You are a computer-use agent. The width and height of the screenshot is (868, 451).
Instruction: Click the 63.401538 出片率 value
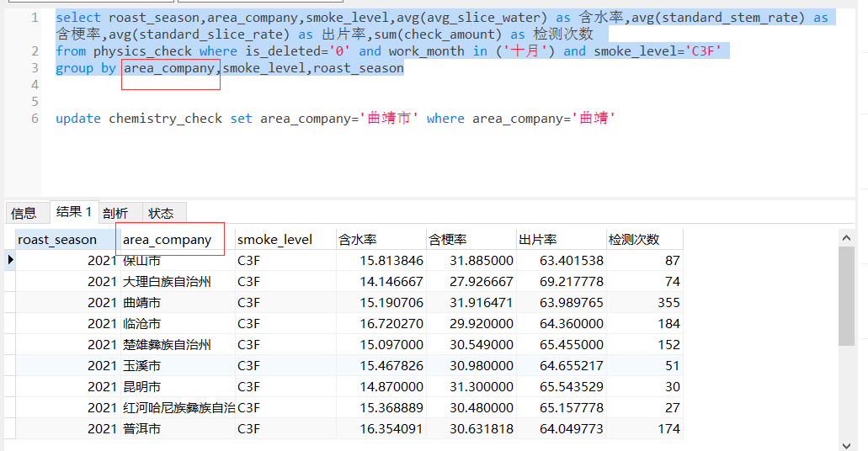pyautogui.click(x=572, y=261)
